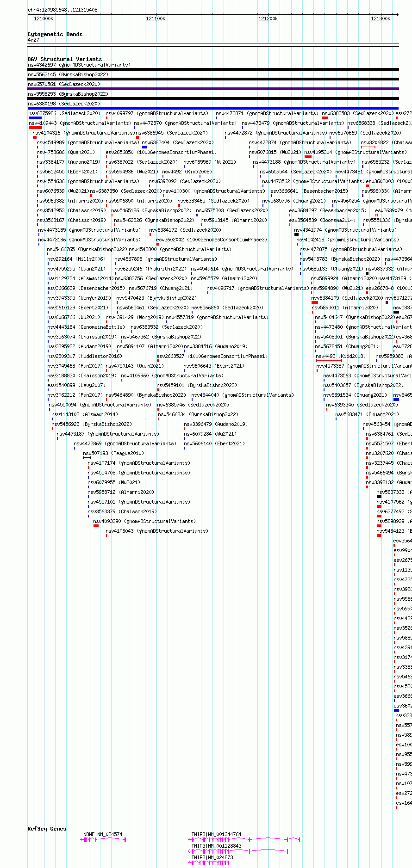412x868 pixels.
Task: Click the red bar under nsv4109443
Action: pyautogui.click(x=36, y=128)
